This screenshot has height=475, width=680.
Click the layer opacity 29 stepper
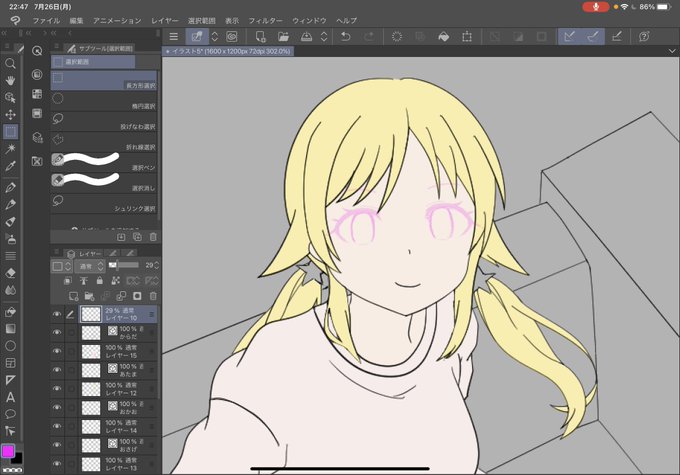pyautogui.click(x=157, y=265)
